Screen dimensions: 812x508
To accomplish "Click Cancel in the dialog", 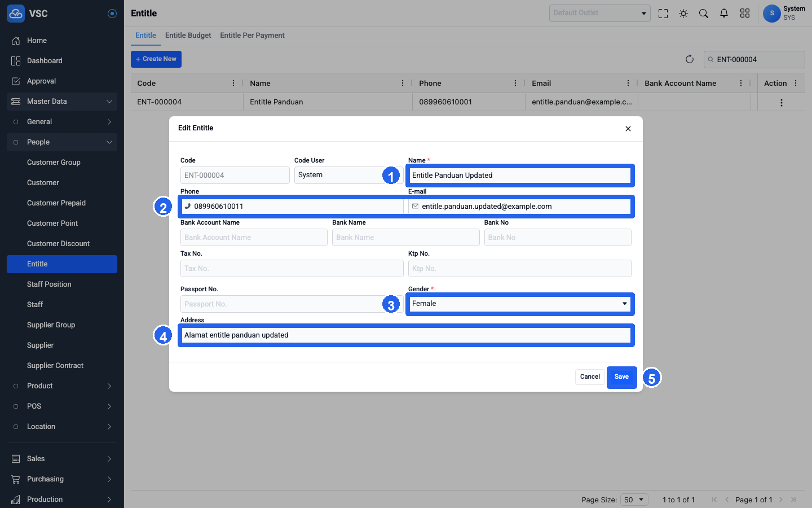I will tap(590, 377).
